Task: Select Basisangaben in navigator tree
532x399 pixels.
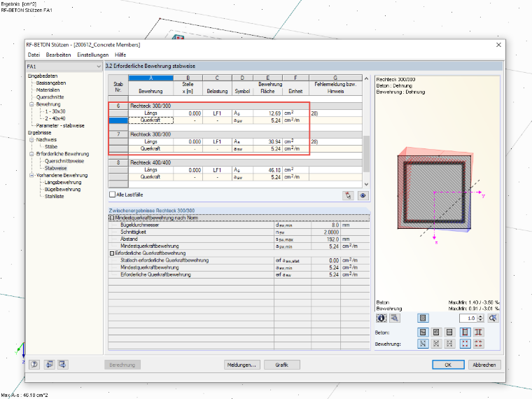Action: coord(51,83)
